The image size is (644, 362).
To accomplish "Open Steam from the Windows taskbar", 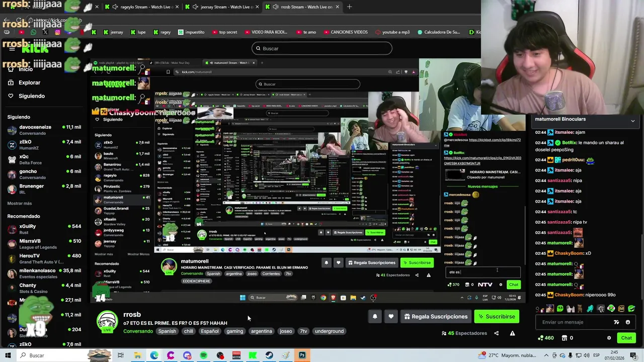I will point(269,355).
